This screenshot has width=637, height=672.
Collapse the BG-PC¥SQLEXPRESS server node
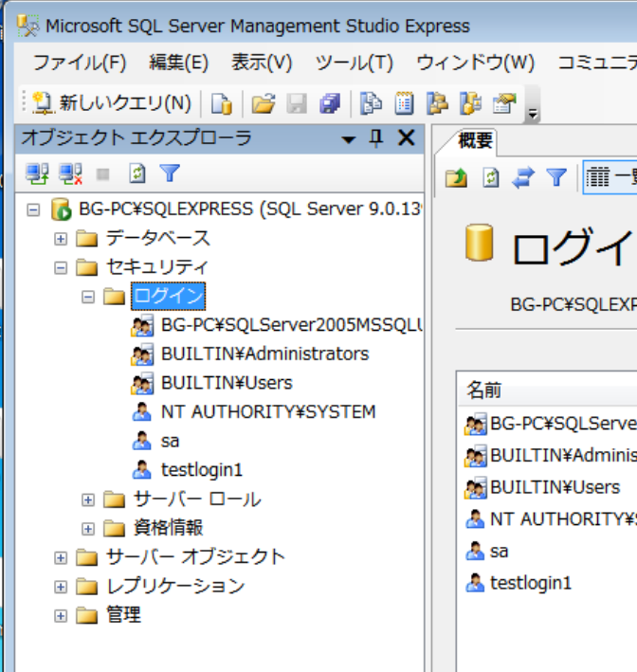tap(33, 209)
